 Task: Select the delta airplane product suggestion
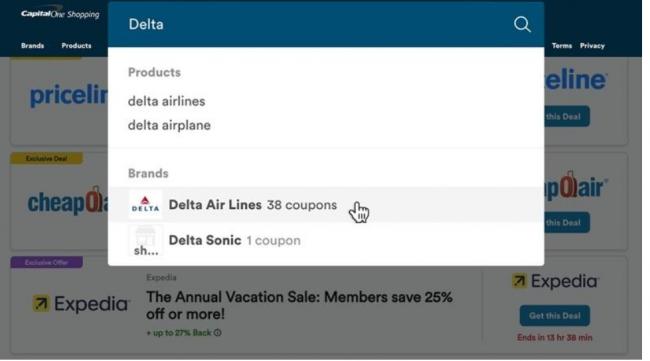click(169, 125)
